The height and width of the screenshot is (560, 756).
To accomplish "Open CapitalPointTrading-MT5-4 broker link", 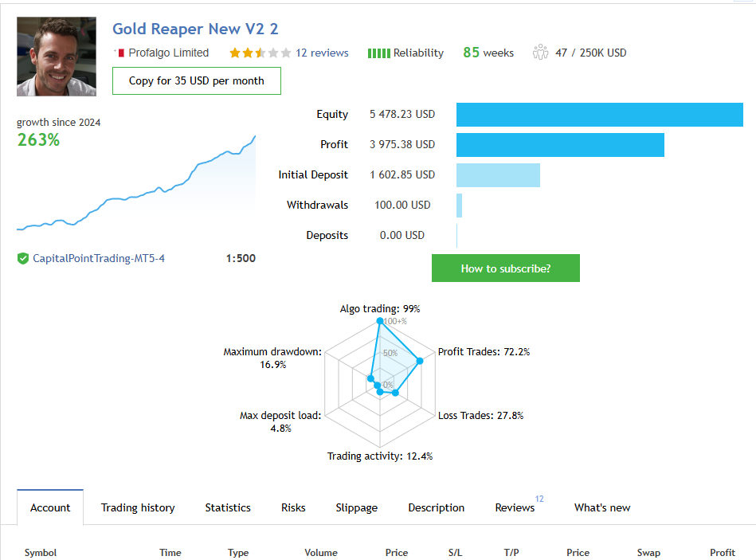I will coord(99,258).
